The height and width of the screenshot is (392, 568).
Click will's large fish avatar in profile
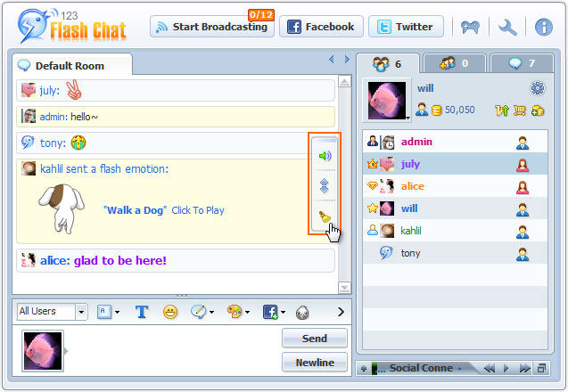point(386,101)
